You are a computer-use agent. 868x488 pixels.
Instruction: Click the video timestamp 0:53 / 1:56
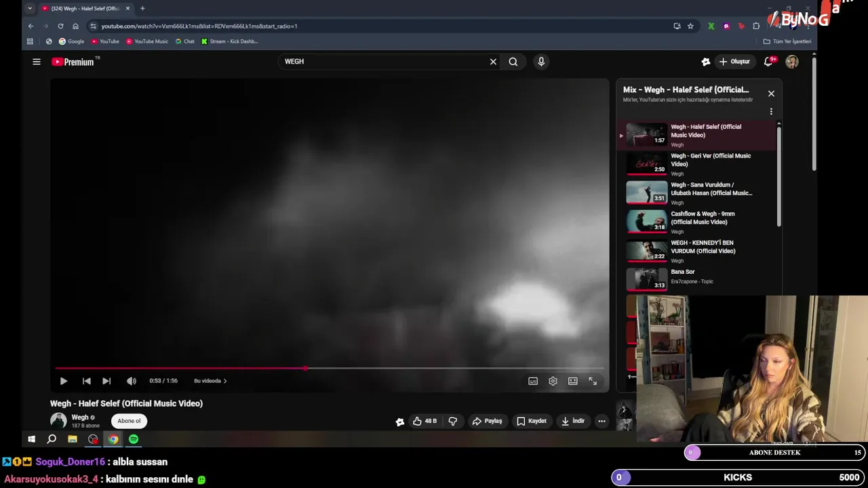[163, 381]
